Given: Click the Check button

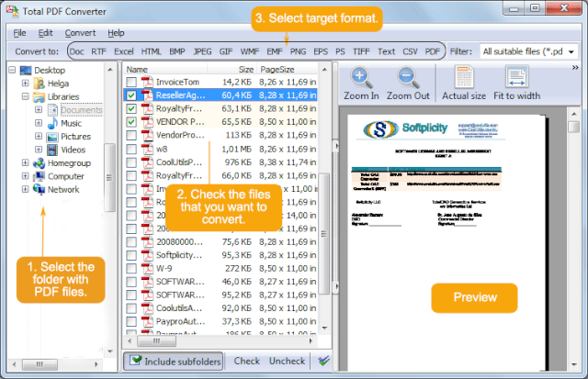Looking at the screenshot, I should [x=247, y=361].
